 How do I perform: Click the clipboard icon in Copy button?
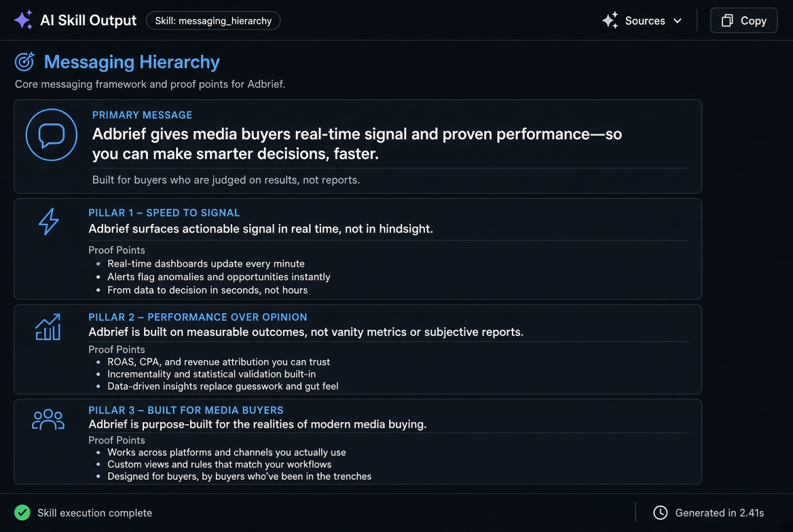coord(726,21)
